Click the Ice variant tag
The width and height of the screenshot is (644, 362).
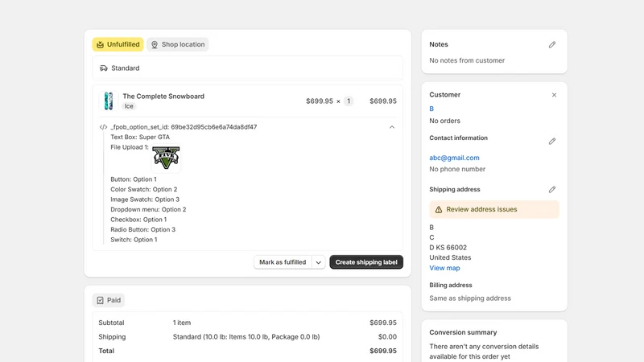point(129,106)
